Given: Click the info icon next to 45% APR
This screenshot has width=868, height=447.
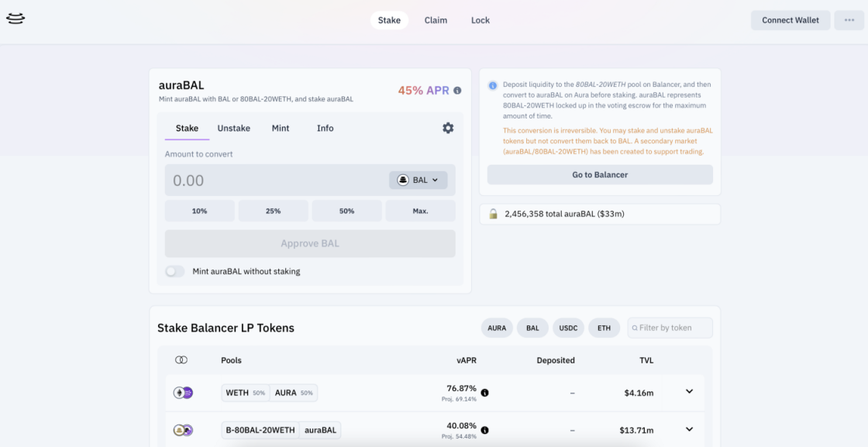Looking at the screenshot, I should 457,90.
